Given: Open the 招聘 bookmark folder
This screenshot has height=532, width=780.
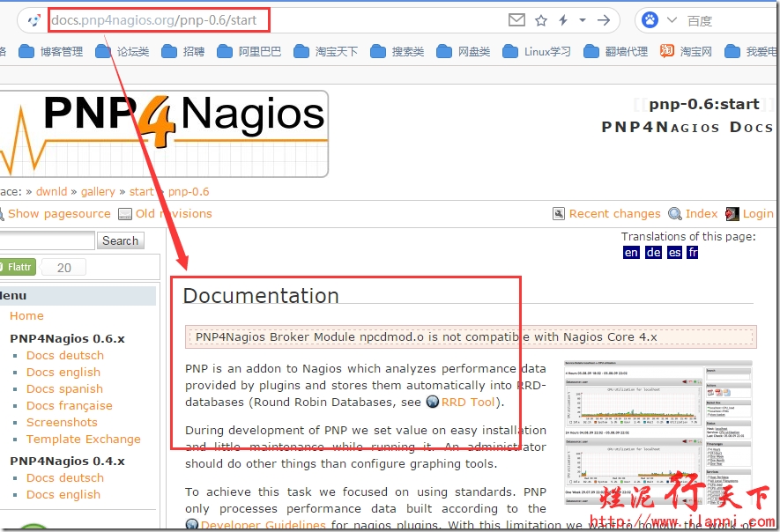Looking at the screenshot, I should [x=182, y=51].
